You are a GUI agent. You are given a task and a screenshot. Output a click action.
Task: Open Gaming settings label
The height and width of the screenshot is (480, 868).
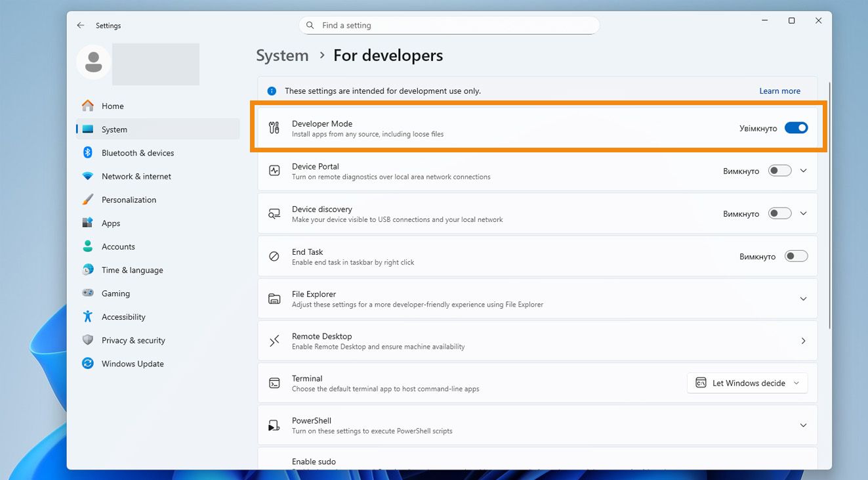115,294
